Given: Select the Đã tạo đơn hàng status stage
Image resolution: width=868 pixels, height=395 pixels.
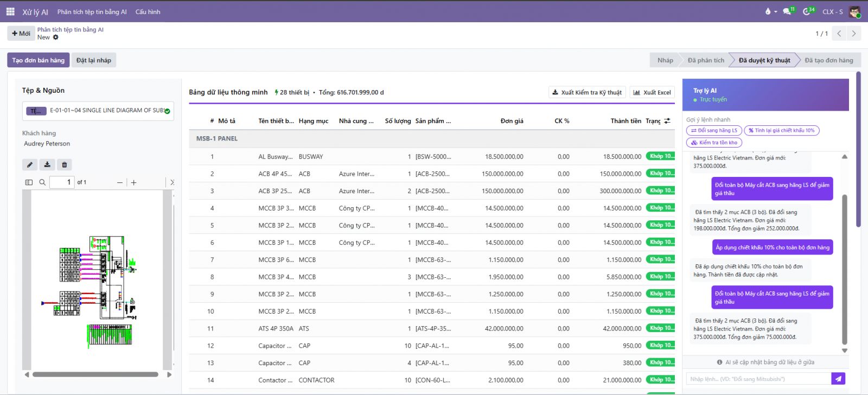Looking at the screenshot, I should [828, 60].
